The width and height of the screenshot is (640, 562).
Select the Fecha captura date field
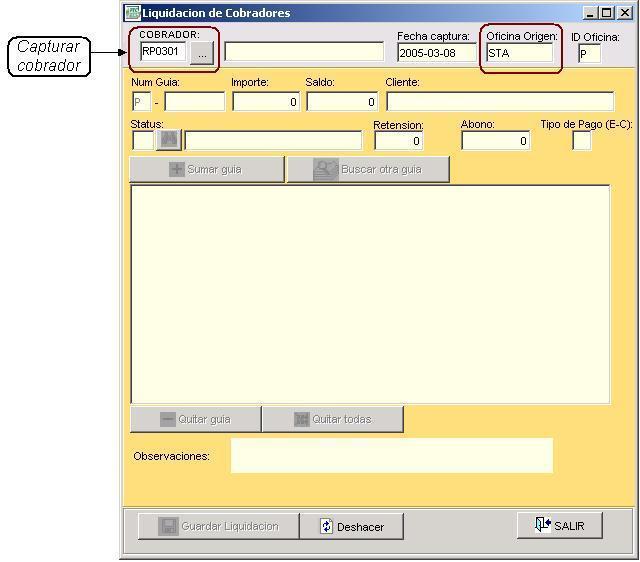point(436,53)
